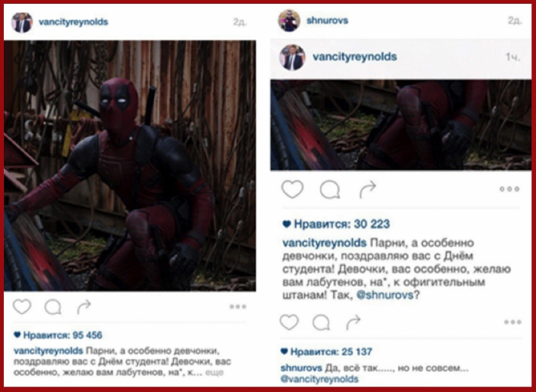
Task: Open the large Deadpool photo on left
Action: [130, 165]
